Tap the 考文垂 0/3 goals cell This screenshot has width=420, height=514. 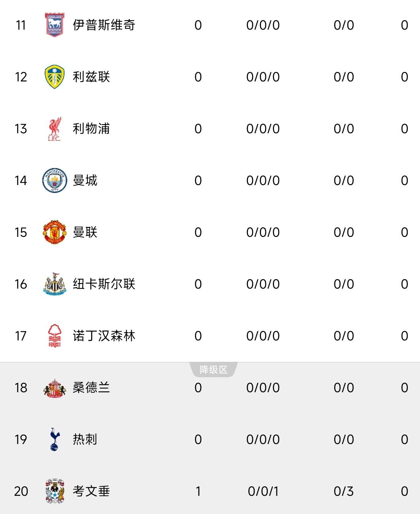(x=344, y=491)
